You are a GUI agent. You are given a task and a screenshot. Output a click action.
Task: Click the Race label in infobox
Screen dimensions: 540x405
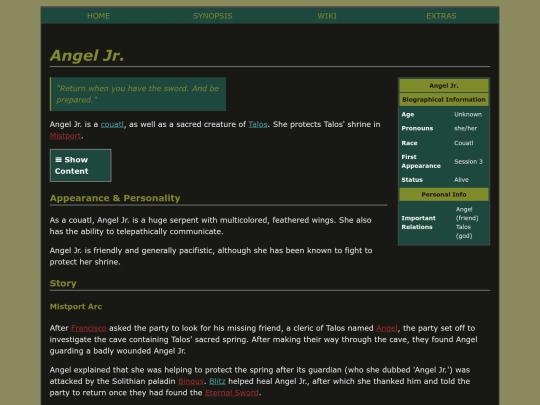[409, 143]
